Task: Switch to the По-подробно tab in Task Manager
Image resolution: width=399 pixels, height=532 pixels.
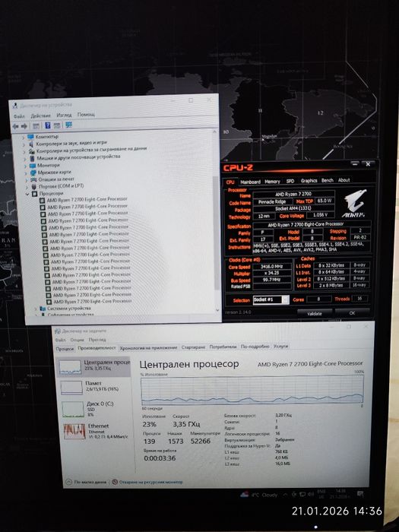Action: pos(255,347)
